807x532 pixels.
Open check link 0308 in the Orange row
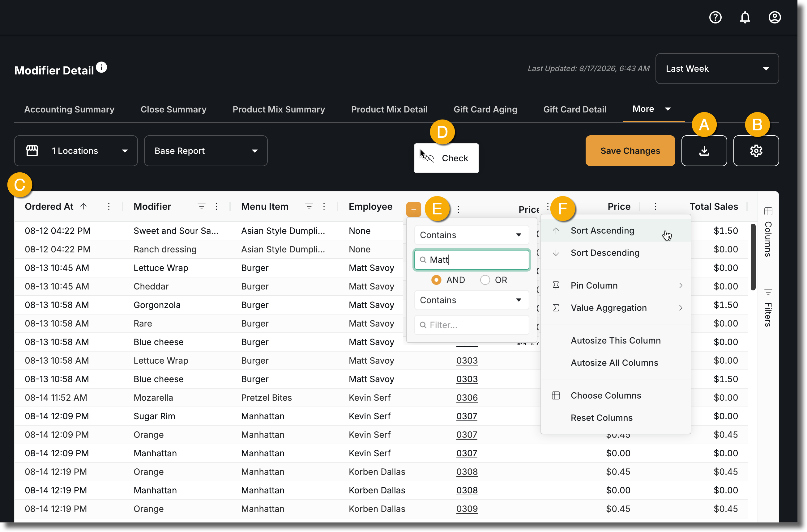click(467, 472)
